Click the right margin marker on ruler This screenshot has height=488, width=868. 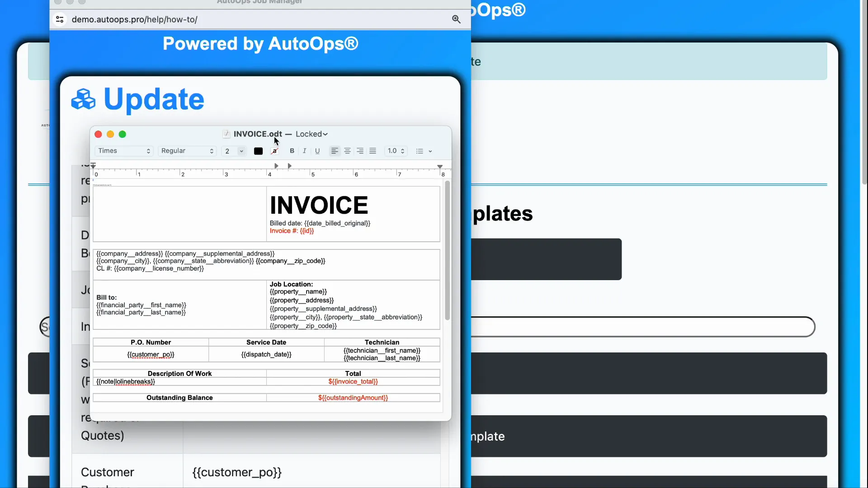440,166
